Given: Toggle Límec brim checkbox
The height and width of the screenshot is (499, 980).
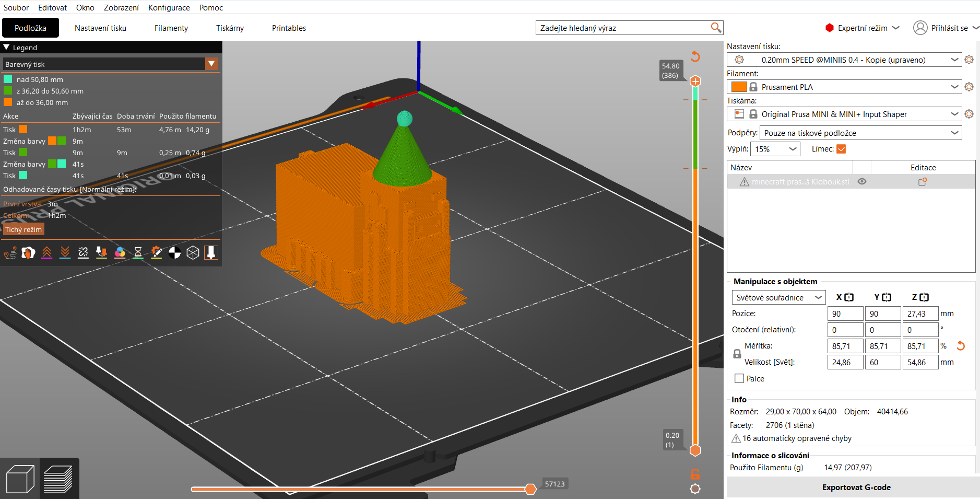Looking at the screenshot, I should 841,149.
